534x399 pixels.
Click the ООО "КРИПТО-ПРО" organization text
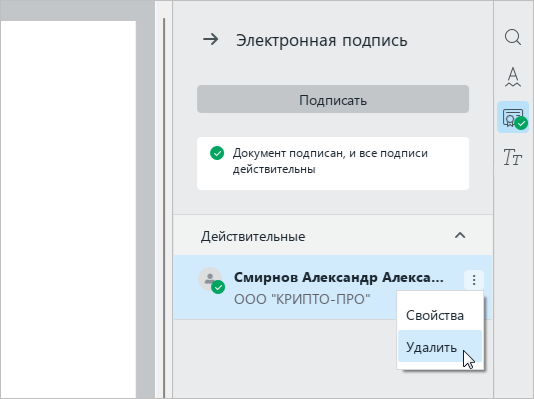pyautogui.click(x=302, y=299)
